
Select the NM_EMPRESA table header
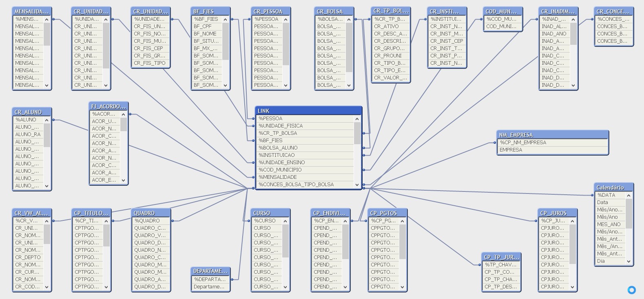coord(553,135)
